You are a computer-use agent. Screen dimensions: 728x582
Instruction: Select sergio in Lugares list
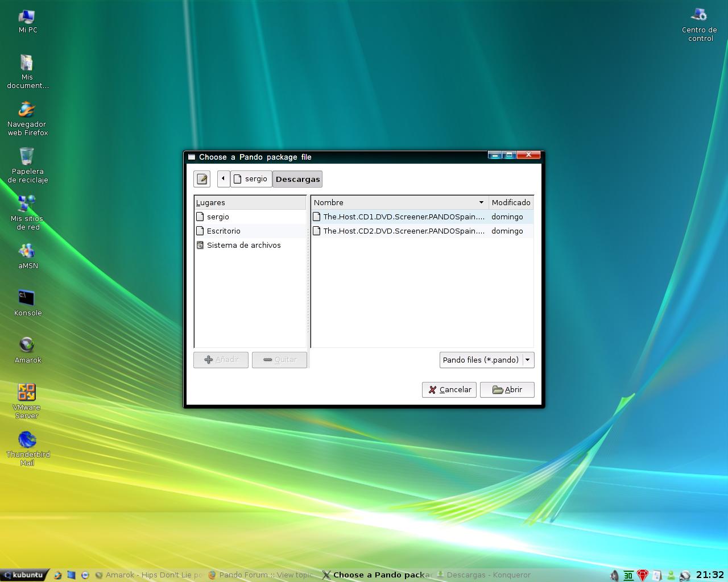pyautogui.click(x=250, y=217)
